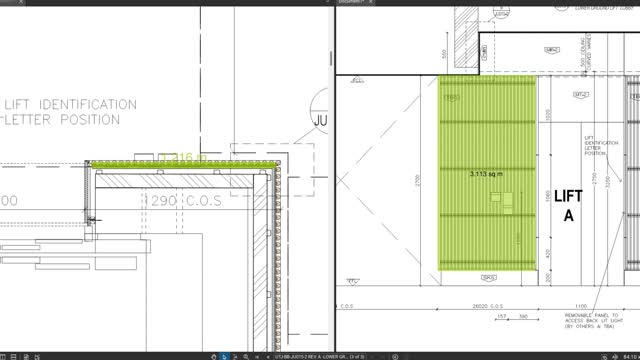Click the third view-mode icon at bottom-left
The width and height of the screenshot is (640, 360).
pyautogui.click(x=26, y=357)
